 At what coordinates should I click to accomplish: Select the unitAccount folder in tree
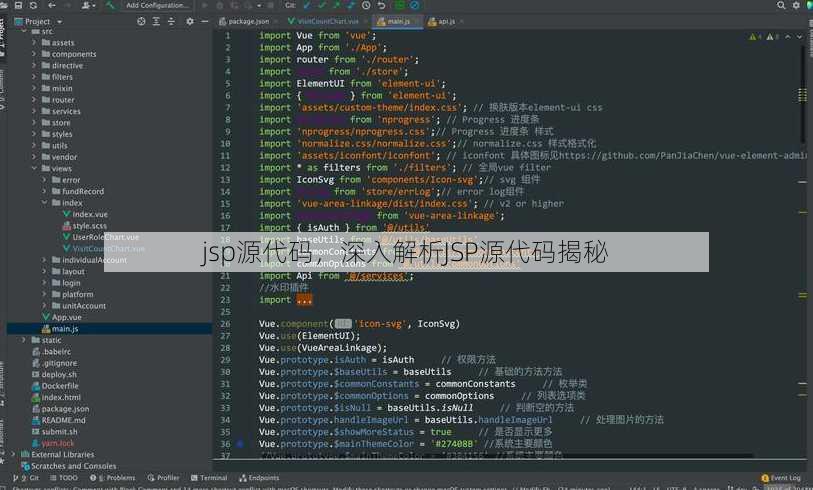[79, 305]
